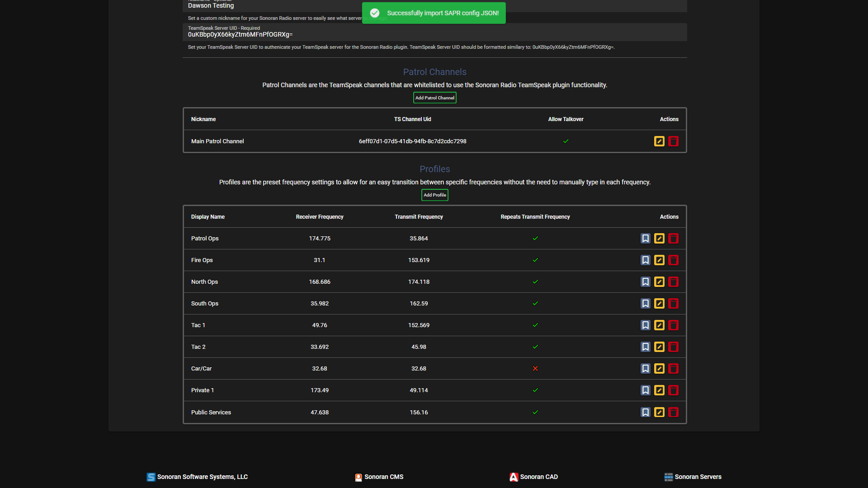Click the South Ops transmit frequency 162.59

coord(419,304)
